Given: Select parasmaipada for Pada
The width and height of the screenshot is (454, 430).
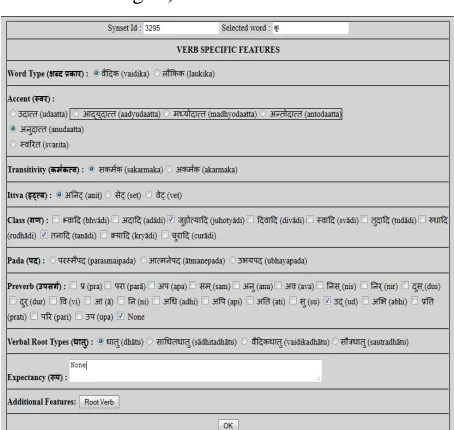Looking at the screenshot, I should click(x=52, y=260).
